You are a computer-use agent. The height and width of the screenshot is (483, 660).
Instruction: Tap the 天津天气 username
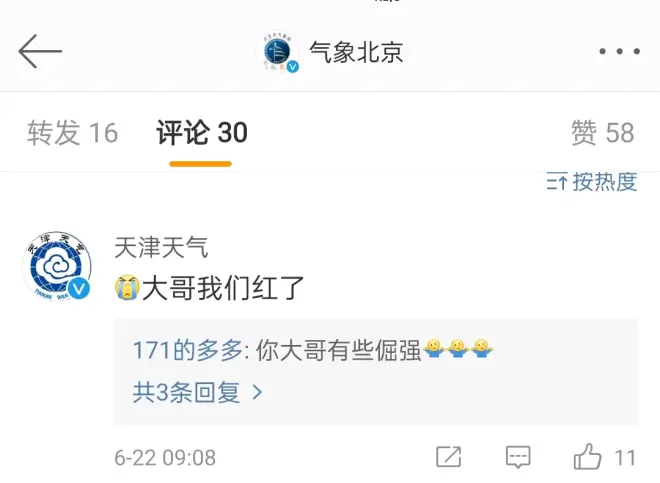tap(161, 247)
